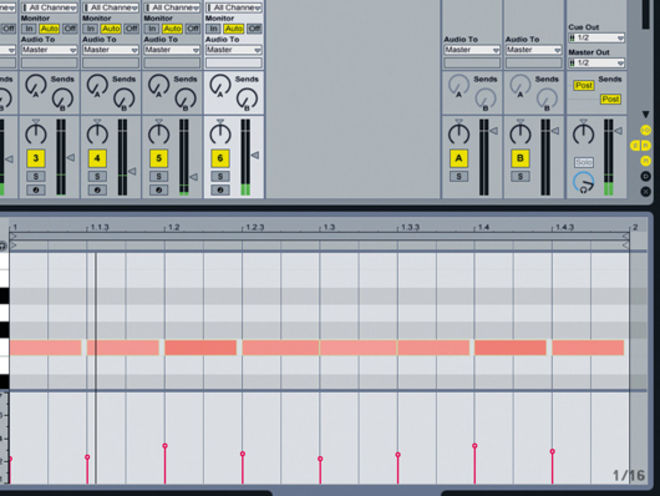Open the Cue Out 1/2 dropdown
The width and height of the screenshot is (660, 496).
click(596, 38)
